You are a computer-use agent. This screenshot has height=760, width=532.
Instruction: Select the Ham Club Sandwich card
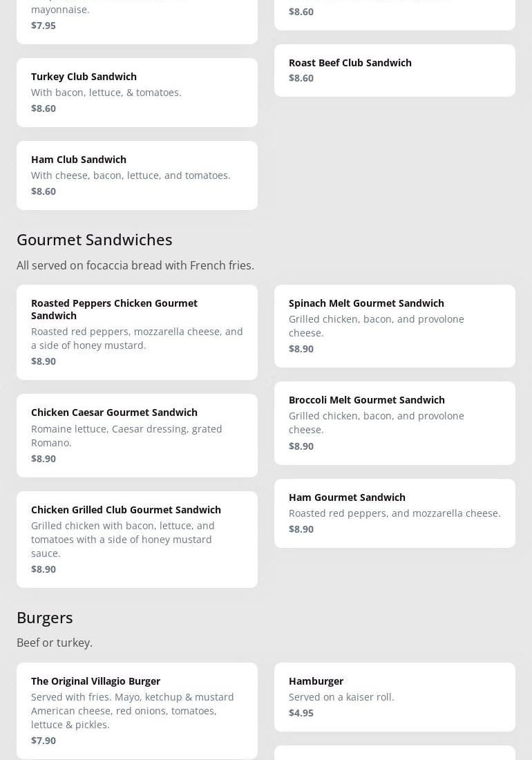coord(137,175)
